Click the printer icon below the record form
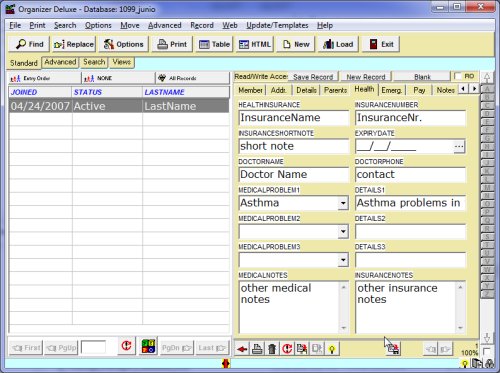 click(x=257, y=349)
